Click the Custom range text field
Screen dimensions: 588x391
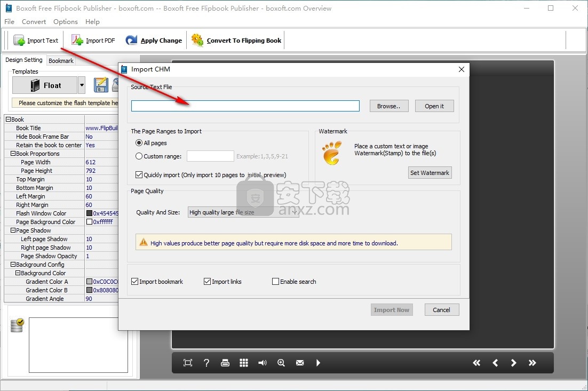pos(210,156)
